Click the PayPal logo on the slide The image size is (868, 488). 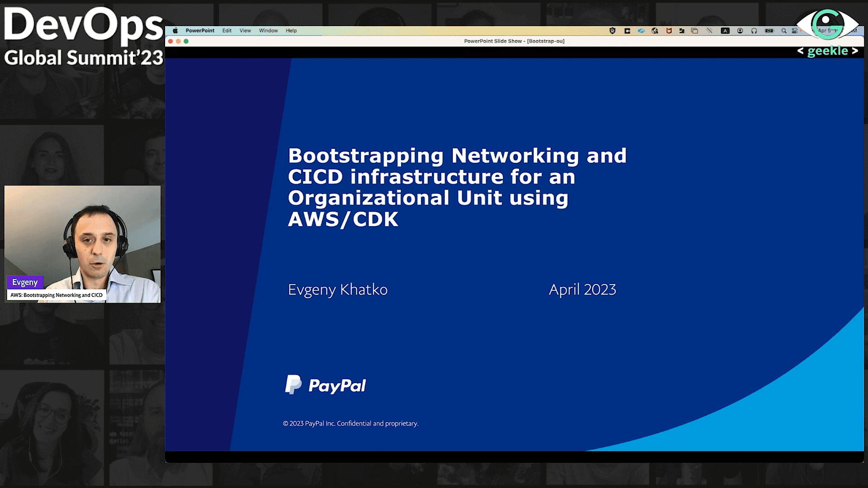tap(326, 385)
